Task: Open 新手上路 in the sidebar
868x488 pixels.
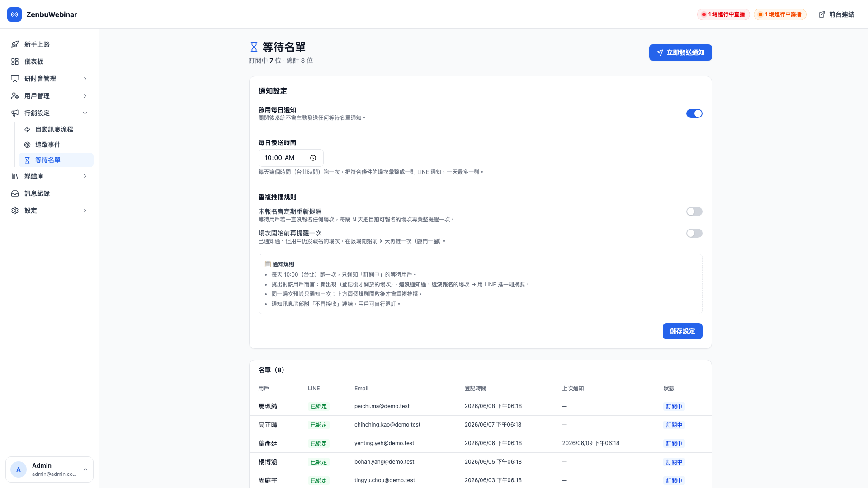Action: tap(50, 44)
